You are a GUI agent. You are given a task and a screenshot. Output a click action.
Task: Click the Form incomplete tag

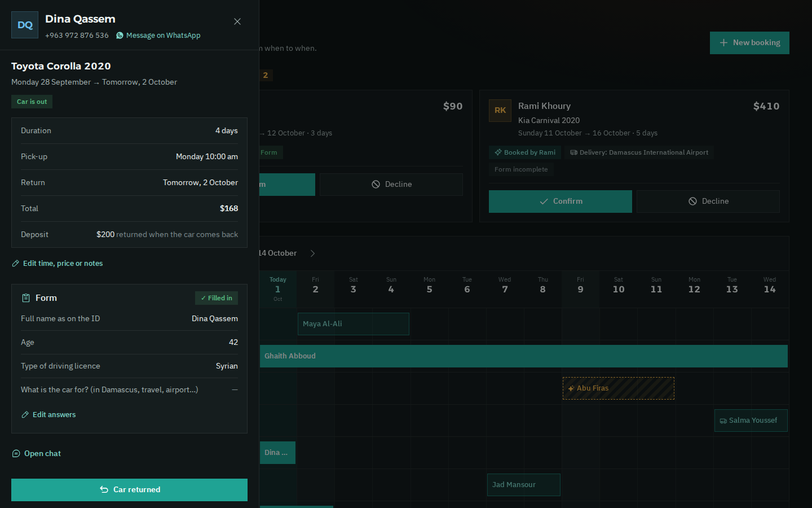click(x=521, y=169)
